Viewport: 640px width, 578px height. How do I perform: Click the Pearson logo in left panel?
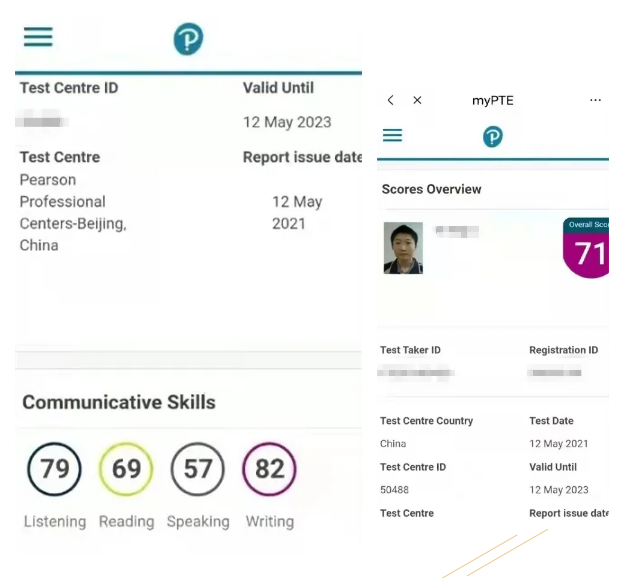tap(188, 39)
